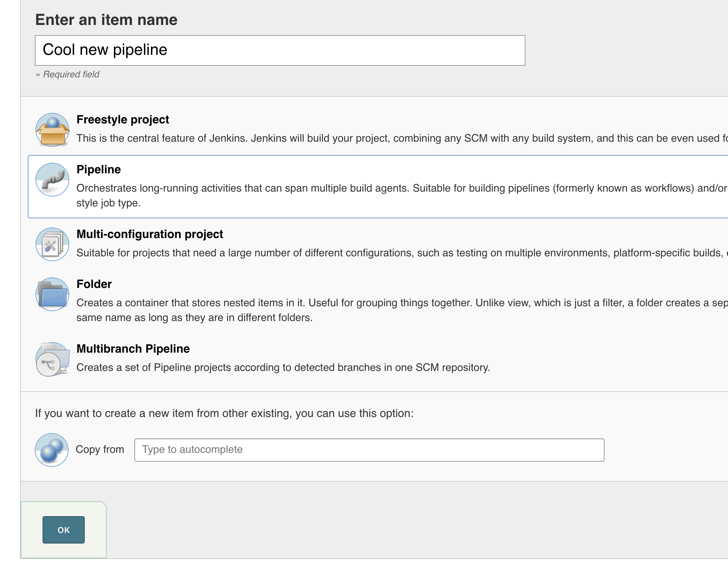The width and height of the screenshot is (728, 578).
Task: Click the Multibranch Pipeline description
Action: 283,367
